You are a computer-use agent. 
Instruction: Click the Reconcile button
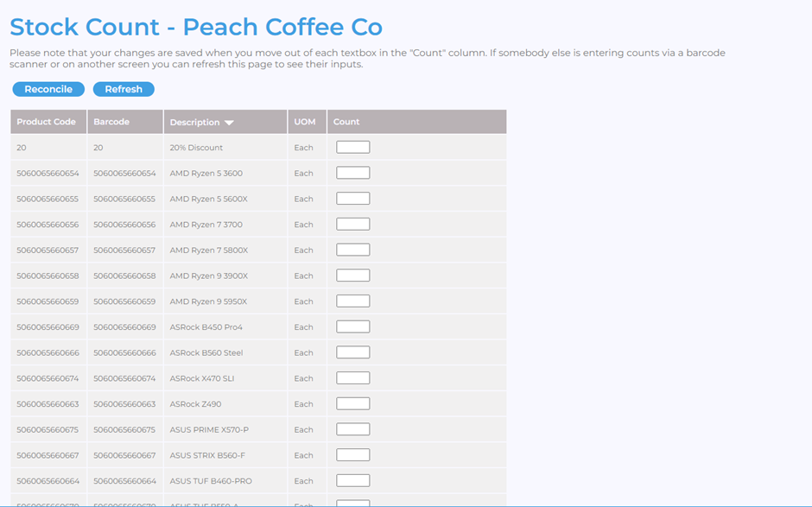point(48,89)
